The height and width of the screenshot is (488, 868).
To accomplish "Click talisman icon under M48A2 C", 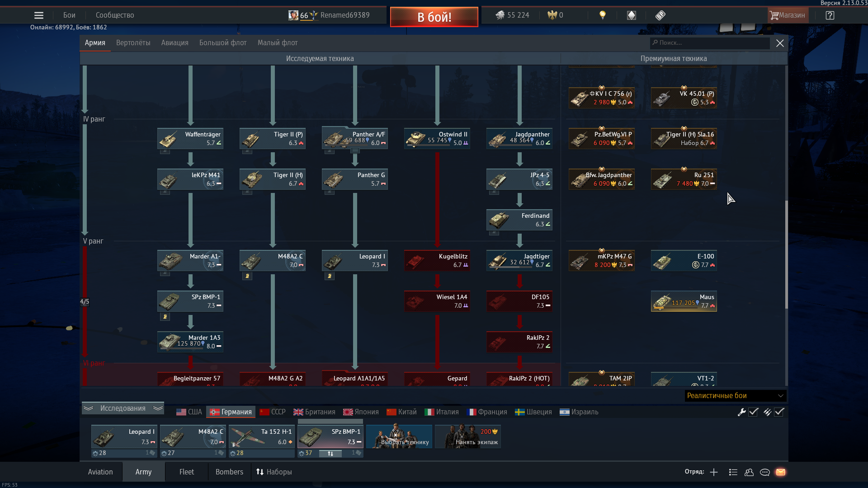I will pyautogui.click(x=247, y=276).
